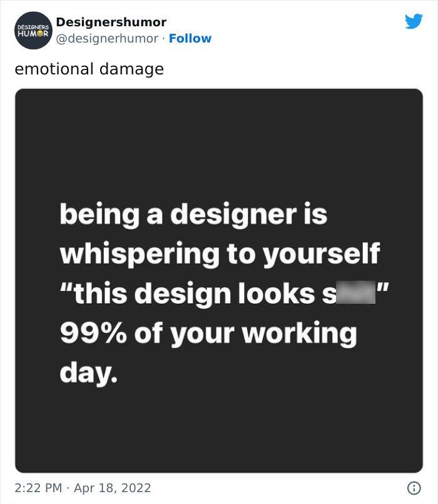
Task: Click the "being a designer is" line
Action: coord(193,215)
